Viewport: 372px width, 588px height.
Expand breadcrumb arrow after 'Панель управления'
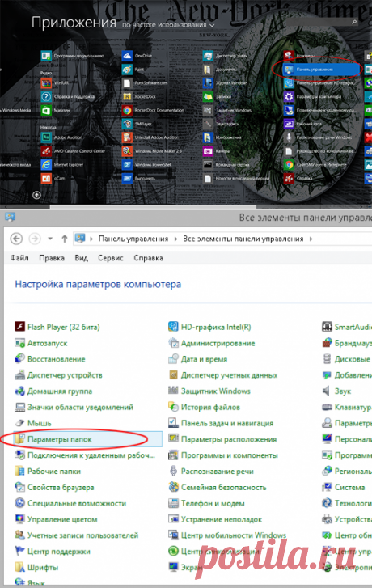pos(175,239)
